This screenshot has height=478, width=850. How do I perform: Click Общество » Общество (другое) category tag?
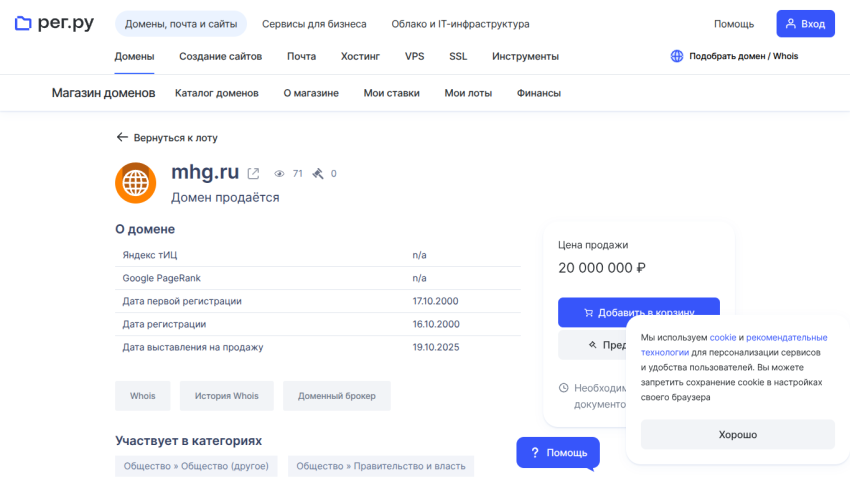(196, 466)
